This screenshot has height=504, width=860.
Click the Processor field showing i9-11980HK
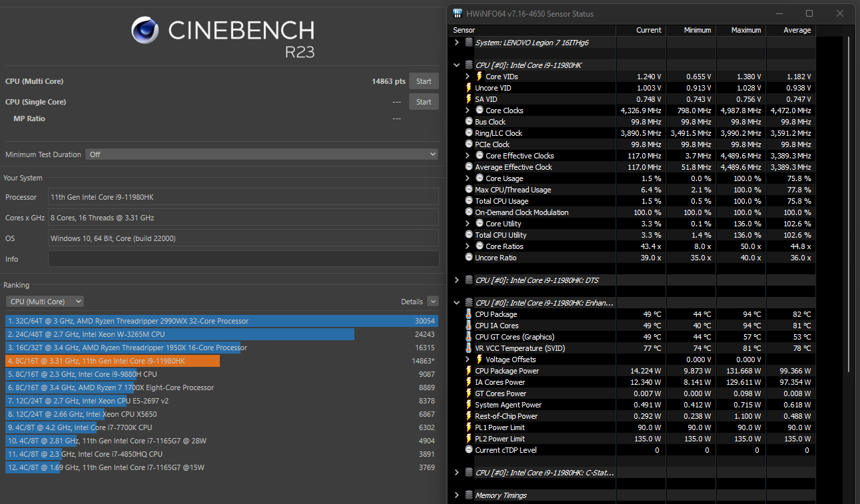[243, 196]
